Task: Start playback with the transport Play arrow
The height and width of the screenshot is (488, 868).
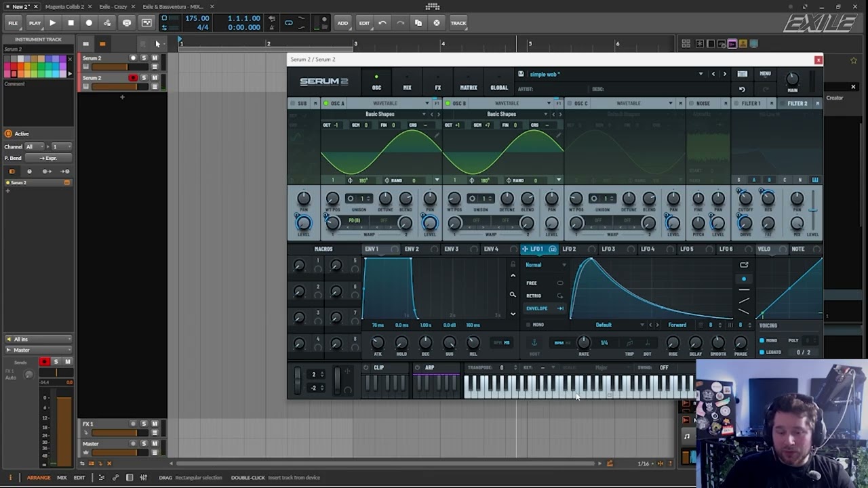Action: click(52, 23)
